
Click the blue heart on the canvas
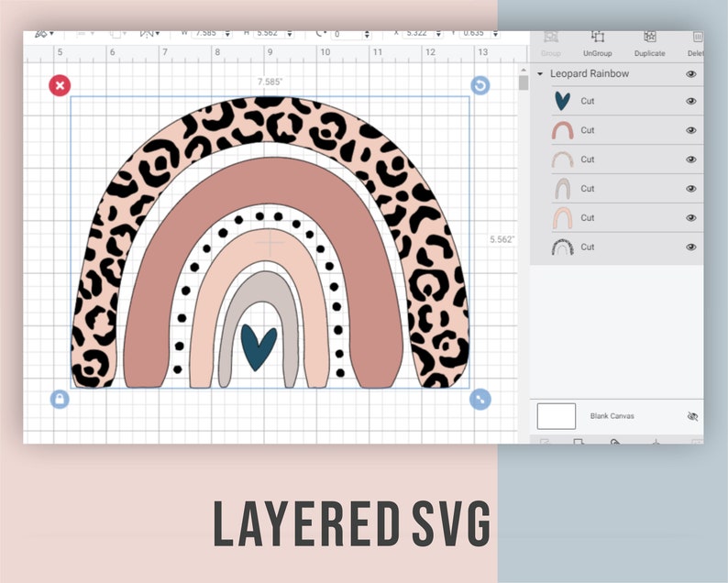click(259, 346)
